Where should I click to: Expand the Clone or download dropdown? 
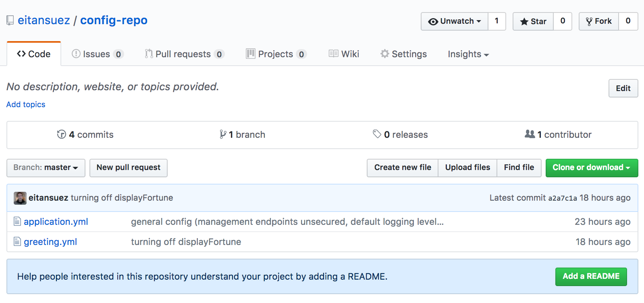[x=592, y=168]
